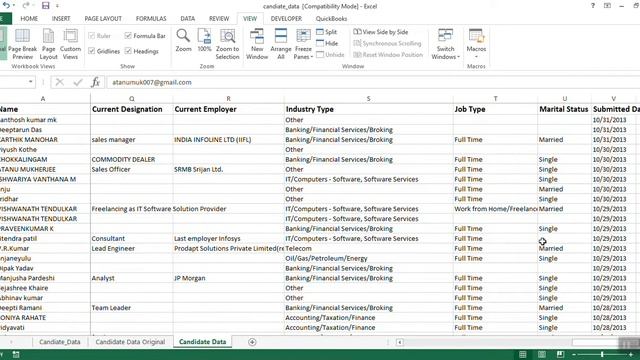640x360 pixels.
Task: Select the cell 'Lead Engineer'
Action: (131, 249)
